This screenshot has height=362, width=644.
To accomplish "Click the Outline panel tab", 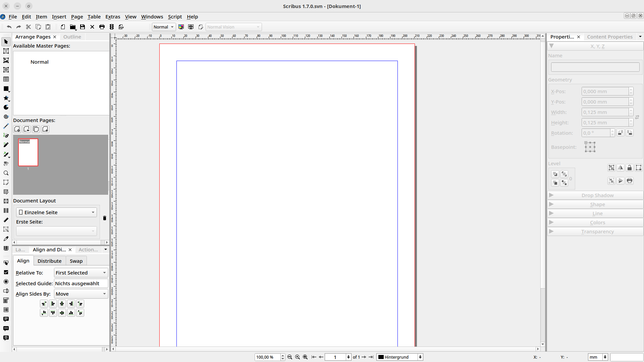I will tap(72, 37).
